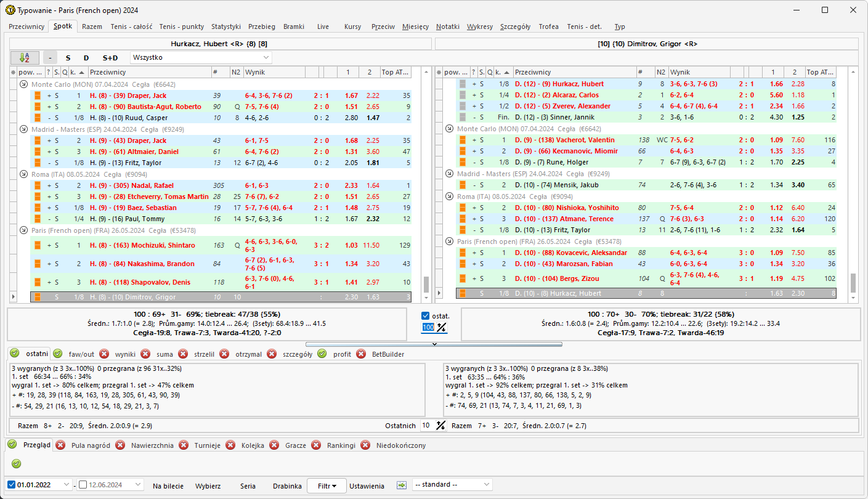The width and height of the screenshot is (868, 499).
Task: Click spinner icon beside Ostatnich 10 field
Action: pyautogui.click(x=441, y=426)
